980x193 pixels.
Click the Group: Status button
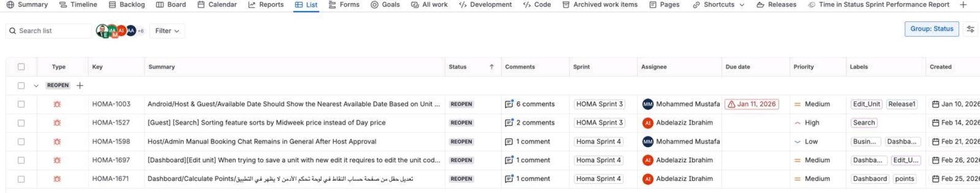pyautogui.click(x=932, y=29)
